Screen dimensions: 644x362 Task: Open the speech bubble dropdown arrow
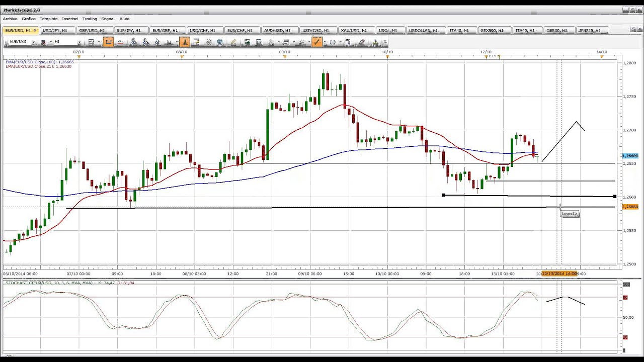point(341,42)
